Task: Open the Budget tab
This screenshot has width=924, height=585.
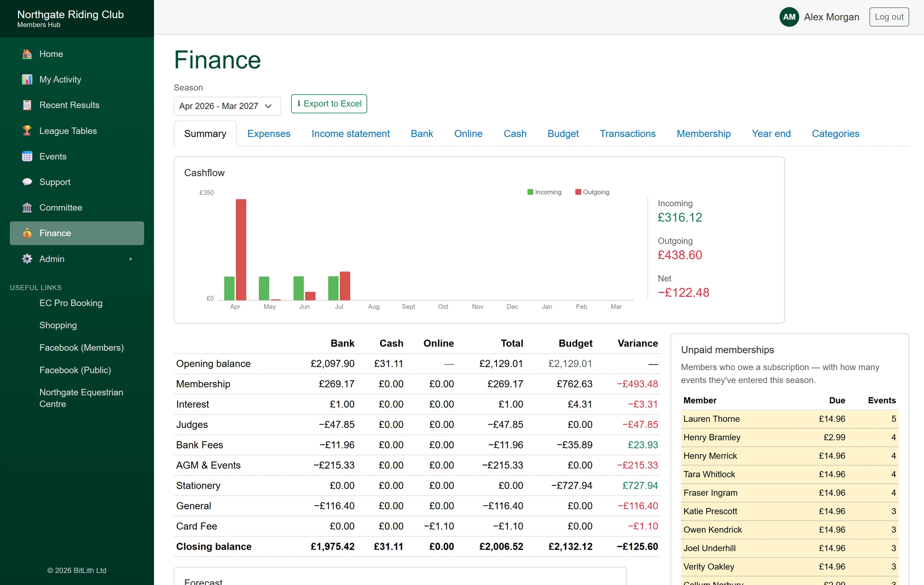Action: click(x=563, y=134)
